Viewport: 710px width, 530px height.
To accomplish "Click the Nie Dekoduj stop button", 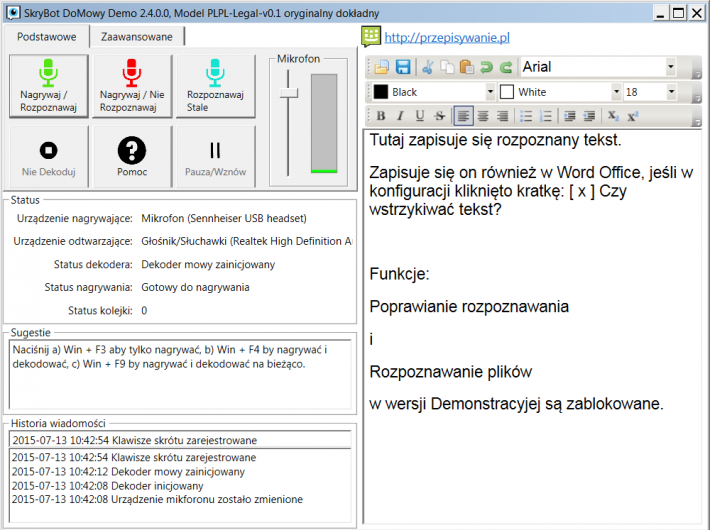I will coord(48,156).
